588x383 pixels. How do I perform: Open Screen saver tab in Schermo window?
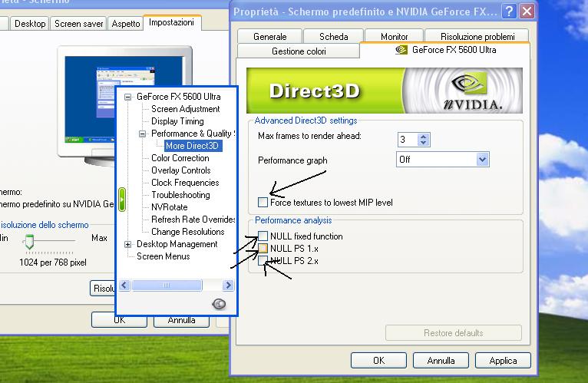(x=78, y=24)
